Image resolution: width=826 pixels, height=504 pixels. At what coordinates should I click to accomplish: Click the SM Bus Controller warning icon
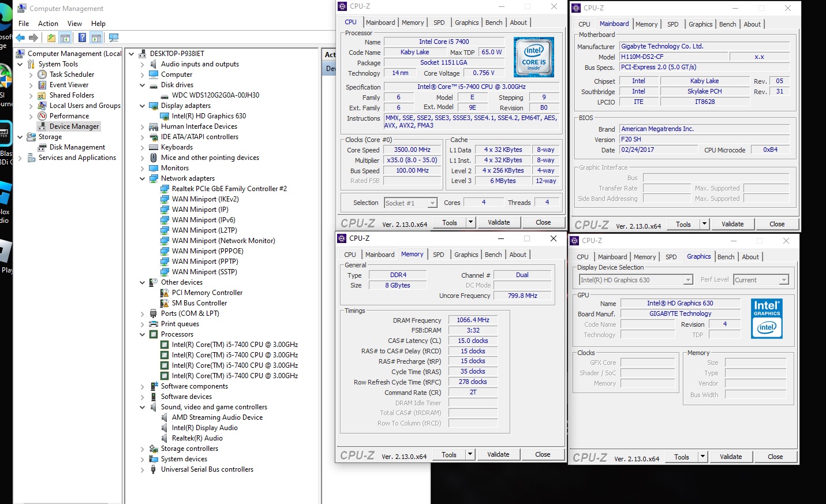165,303
